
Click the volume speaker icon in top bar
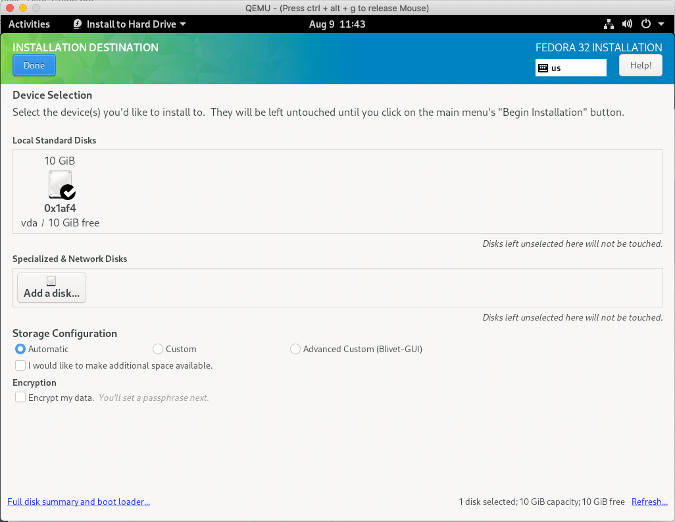627,24
